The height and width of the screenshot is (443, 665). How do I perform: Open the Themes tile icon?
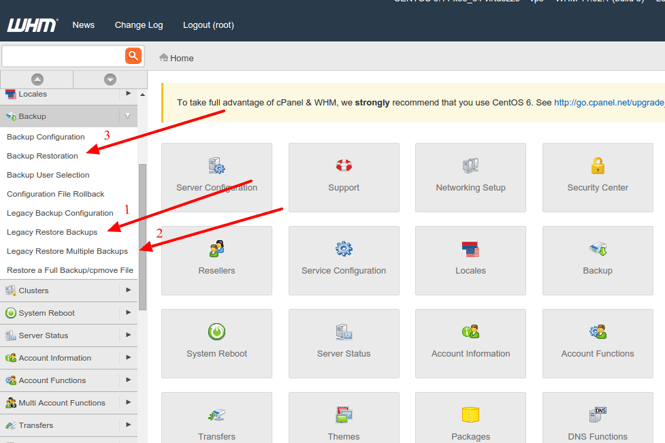click(344, 415)
